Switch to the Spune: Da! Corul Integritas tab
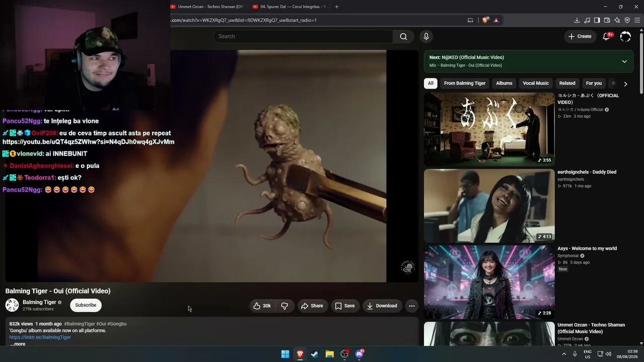 pos(289,7)
